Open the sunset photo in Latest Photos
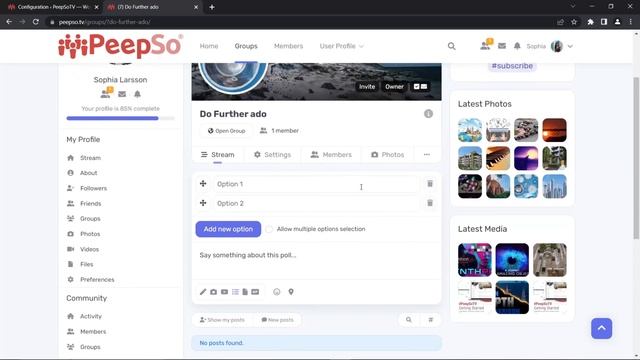 point(554,130)
